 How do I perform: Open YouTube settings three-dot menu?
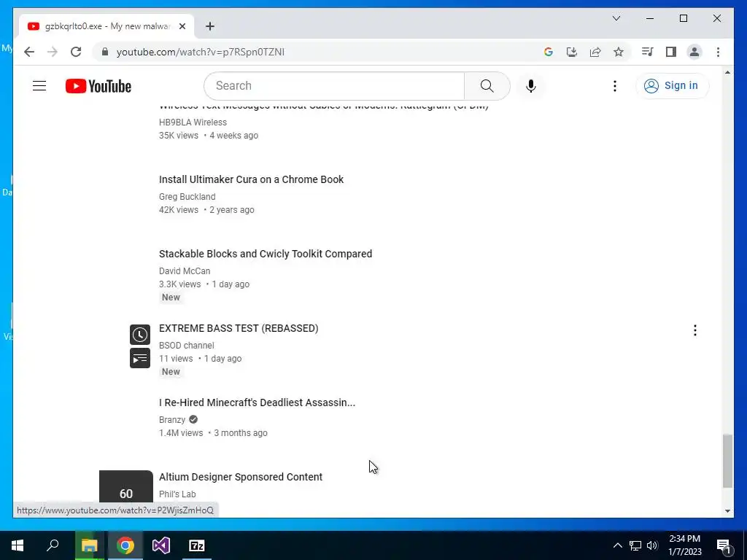614,86
